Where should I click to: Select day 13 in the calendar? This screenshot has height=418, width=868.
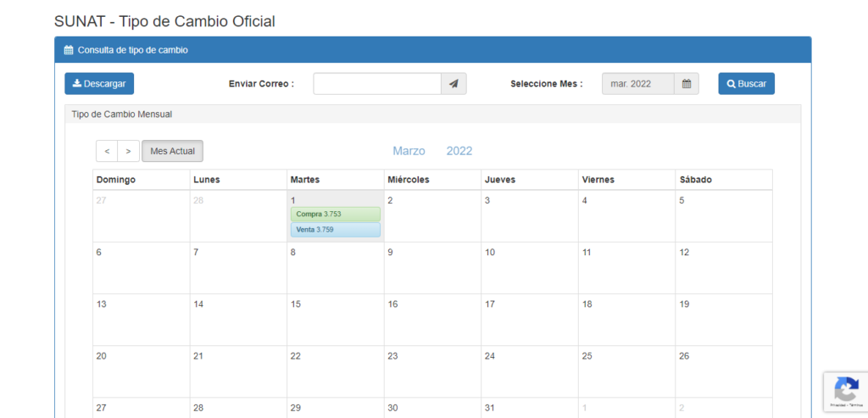point(142,320)
